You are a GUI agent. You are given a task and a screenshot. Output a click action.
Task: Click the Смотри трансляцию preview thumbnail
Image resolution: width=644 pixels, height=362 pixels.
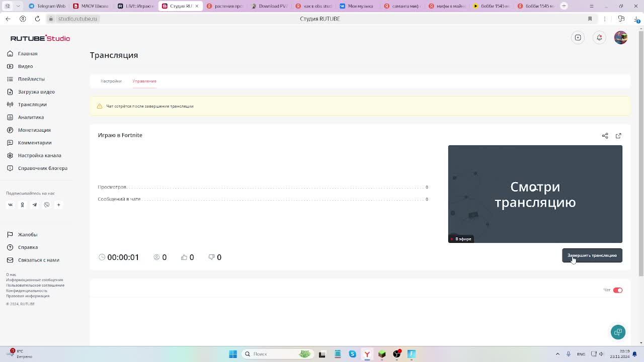535,194
